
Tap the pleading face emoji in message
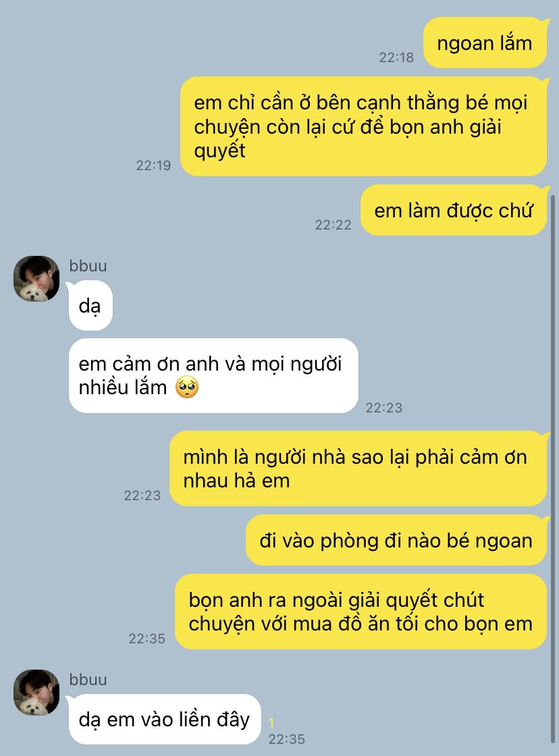pos(187,387)
